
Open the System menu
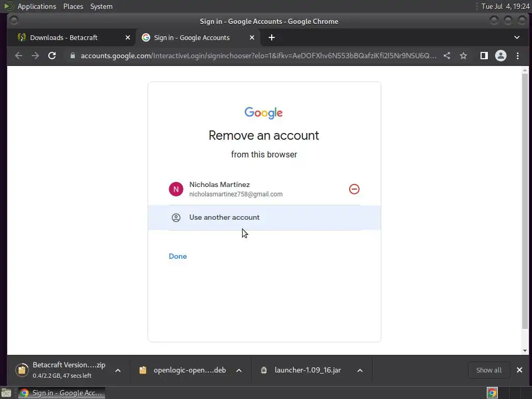pyautogui.click(x=101, y=6)
